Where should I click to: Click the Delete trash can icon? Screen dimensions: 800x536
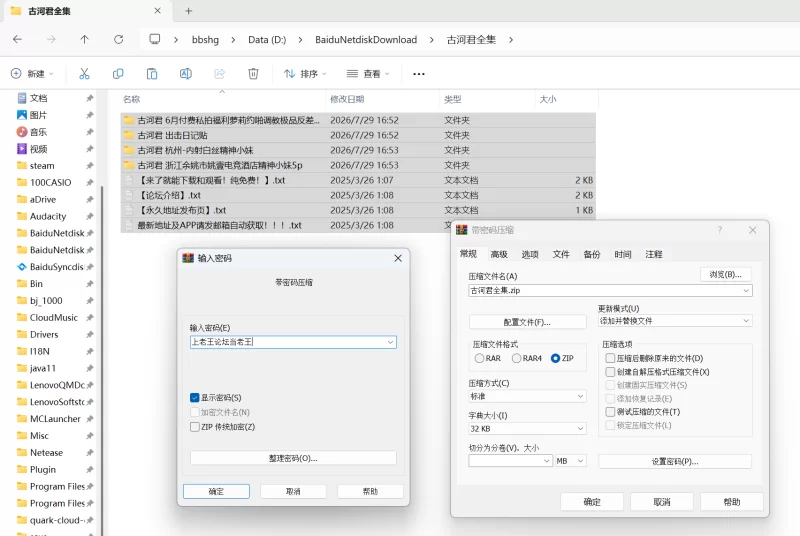point(253,74)
